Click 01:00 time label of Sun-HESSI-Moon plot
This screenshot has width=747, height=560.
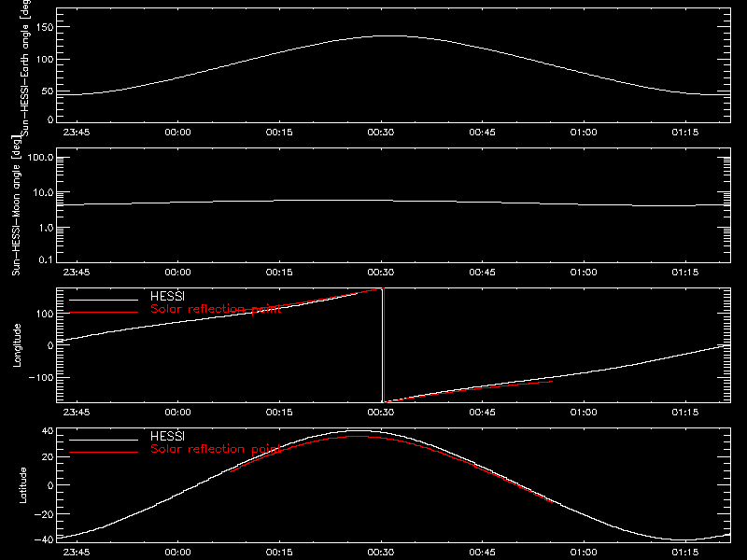pyautogui.click(x=584, y=272)
